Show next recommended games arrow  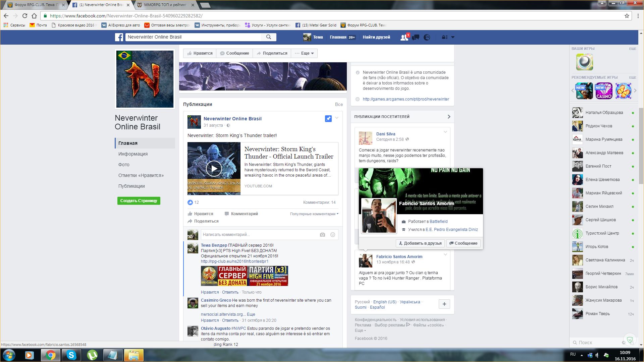click(635, 91)
